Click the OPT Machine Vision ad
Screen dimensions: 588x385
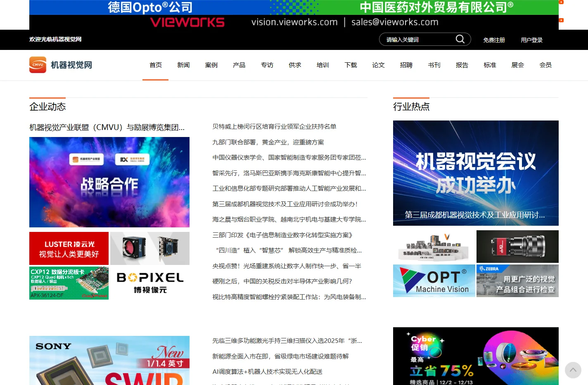[434, 281]
